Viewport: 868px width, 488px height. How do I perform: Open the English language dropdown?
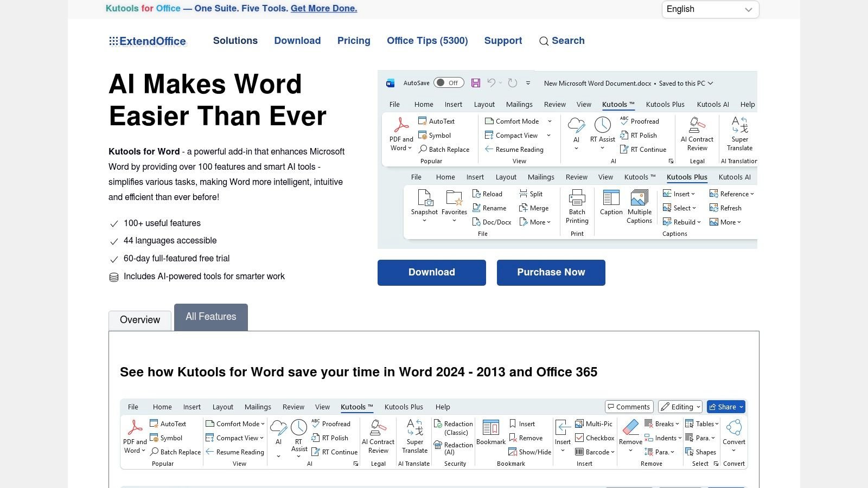pyautogui.click(x=711, y=9)
